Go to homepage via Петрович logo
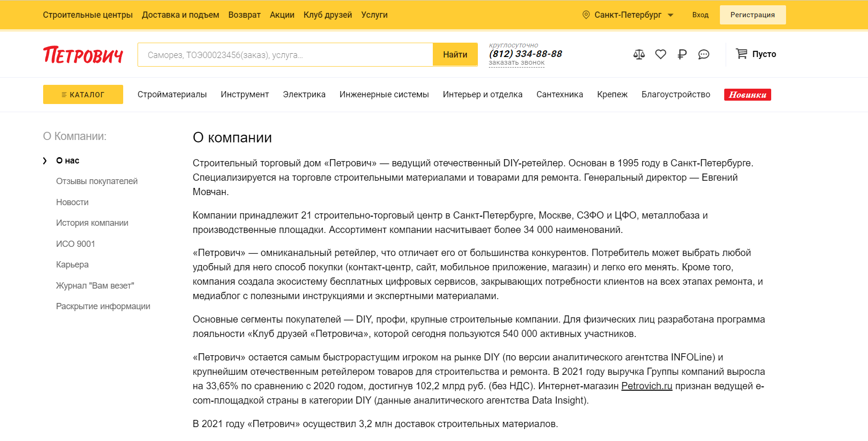Screen dimensions: 868x441 tap(83, 55)
